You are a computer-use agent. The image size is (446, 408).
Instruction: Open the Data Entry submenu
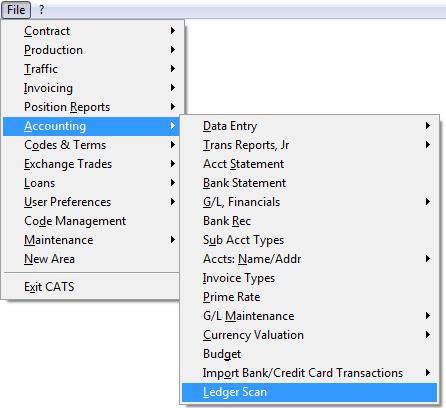point(309,126)
